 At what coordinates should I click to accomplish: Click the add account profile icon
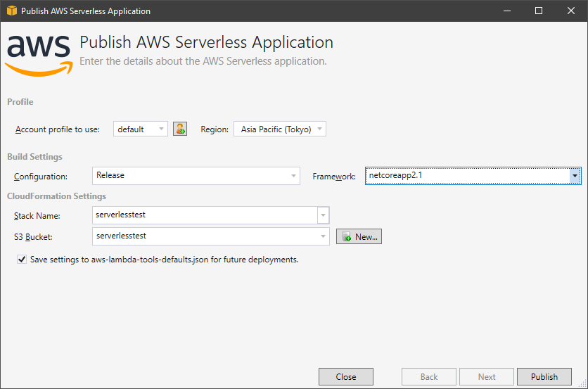[x=180, y=129]
